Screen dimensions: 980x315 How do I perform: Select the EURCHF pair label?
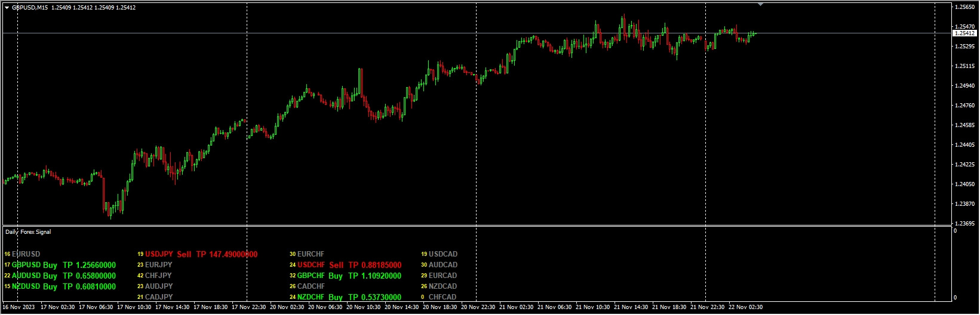pos(311,254)
